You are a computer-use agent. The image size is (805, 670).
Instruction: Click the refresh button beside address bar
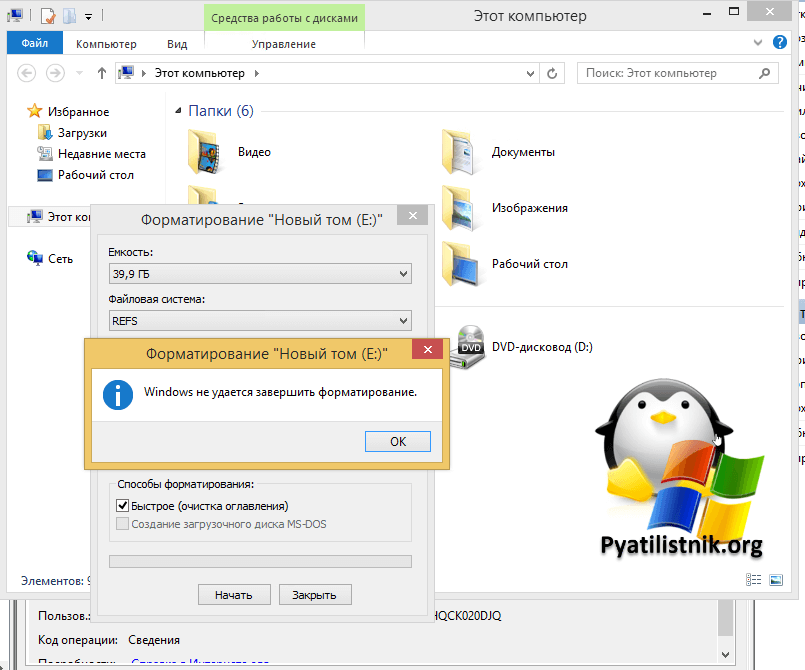(553, 73)
